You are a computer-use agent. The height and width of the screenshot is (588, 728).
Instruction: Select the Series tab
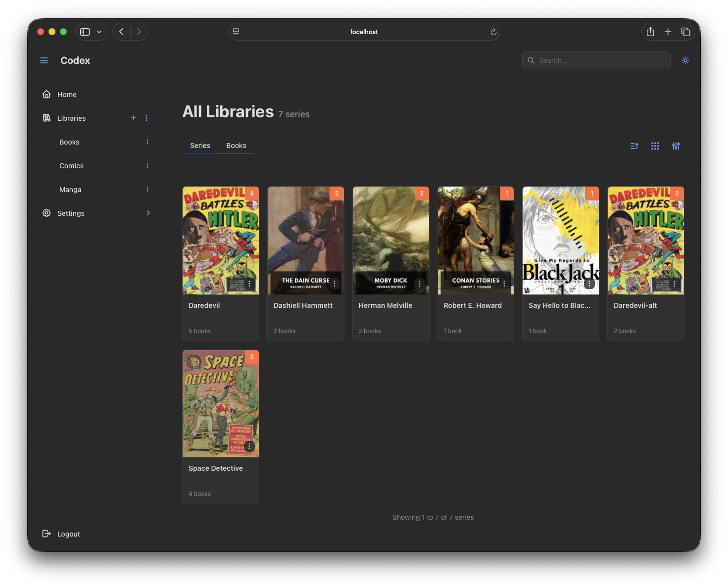point(200,146)
